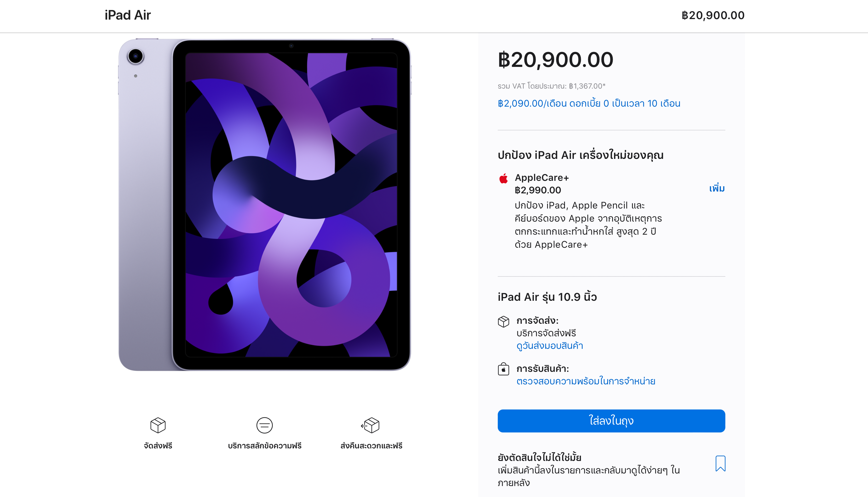
Task: Click the Apple Store bag pickup icon
Action: pyautogui.click(x=504, y=369)
